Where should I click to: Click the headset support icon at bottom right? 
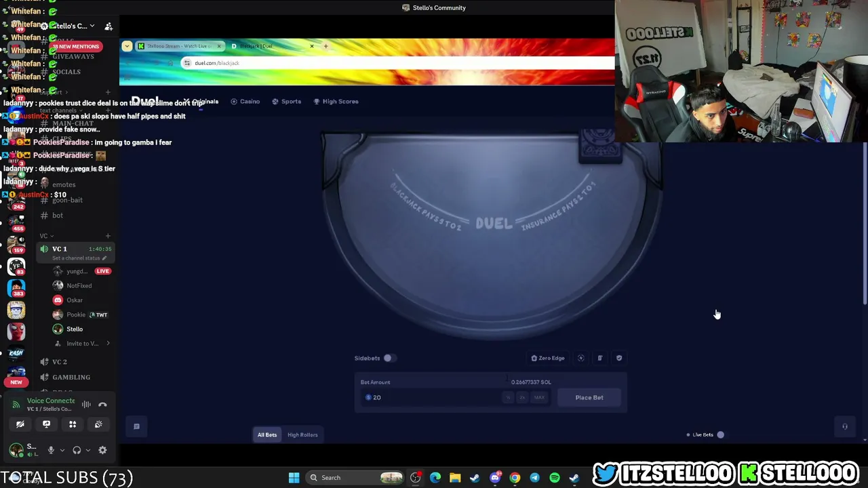tap(845, 426)
